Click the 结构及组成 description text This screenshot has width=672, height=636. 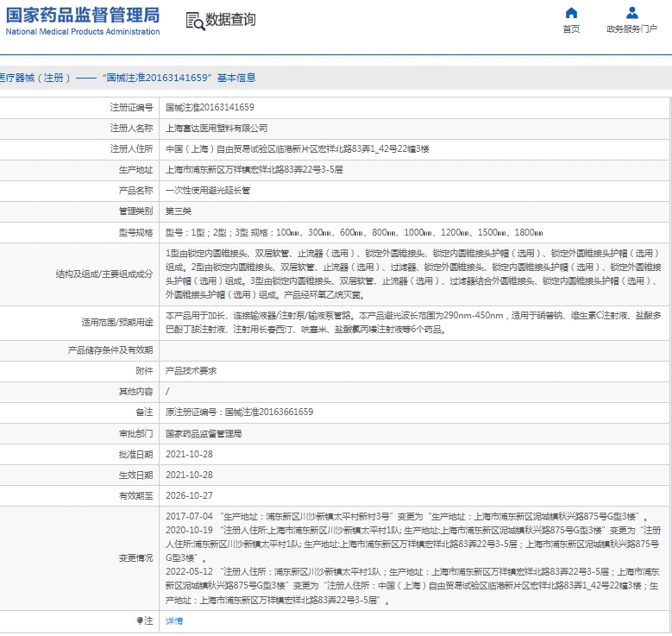point(413,274)
